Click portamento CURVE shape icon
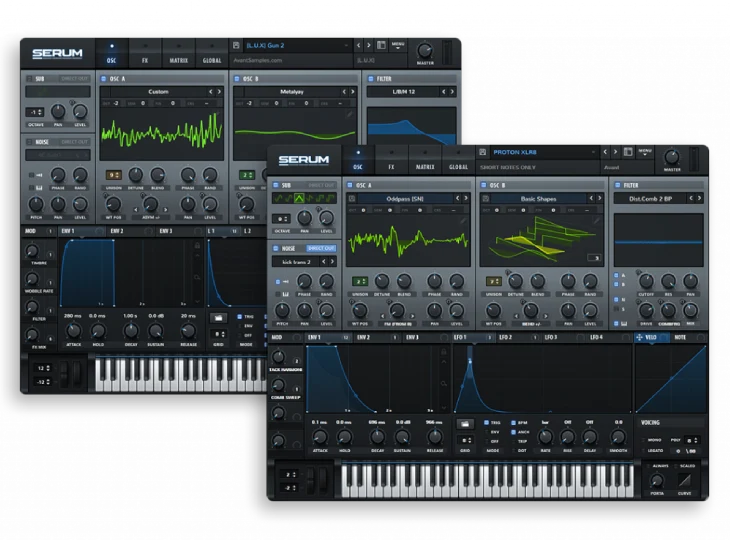 click(684, 480)
